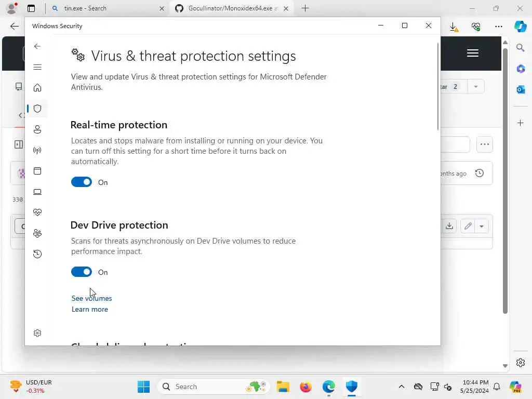Click the taskbar Search box
The height and width of the screenshot is (399, 532).
(213, 387)
